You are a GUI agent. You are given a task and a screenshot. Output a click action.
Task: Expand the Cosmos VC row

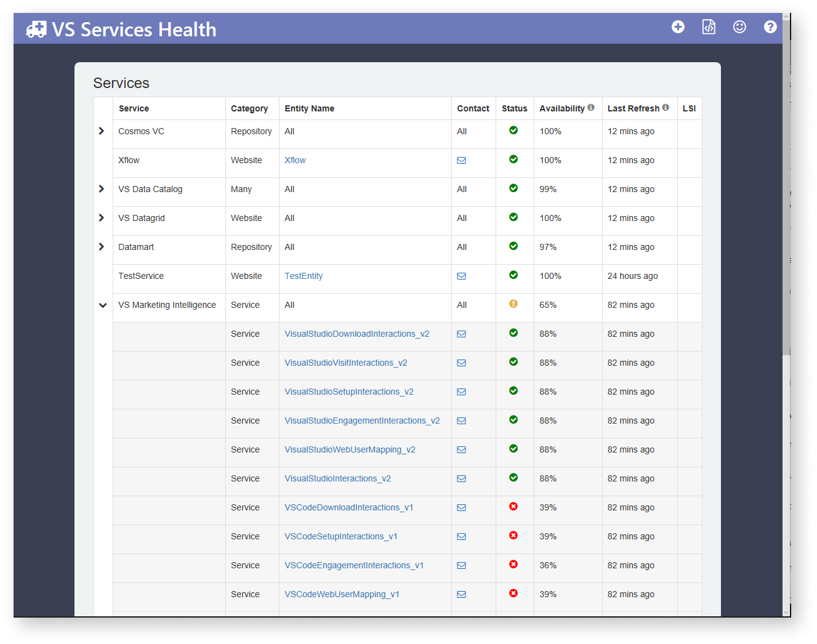[x=102, y=131]
